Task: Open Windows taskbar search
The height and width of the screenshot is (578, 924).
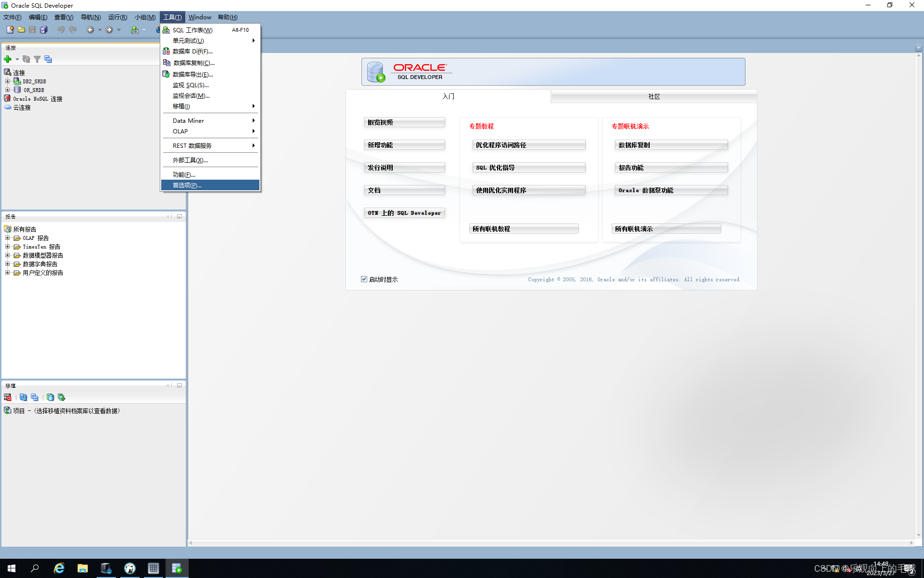Action: [x=35, y=568]
